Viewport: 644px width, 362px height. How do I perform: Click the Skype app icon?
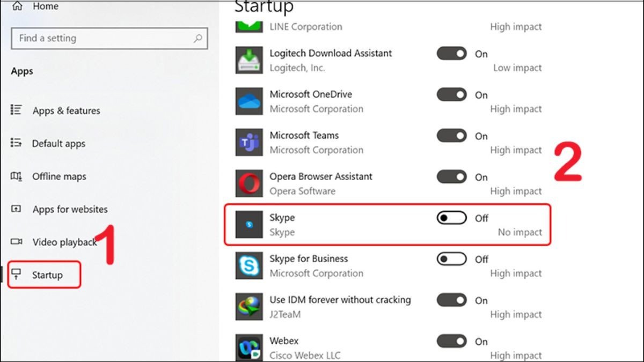click(x=248, y=224)
